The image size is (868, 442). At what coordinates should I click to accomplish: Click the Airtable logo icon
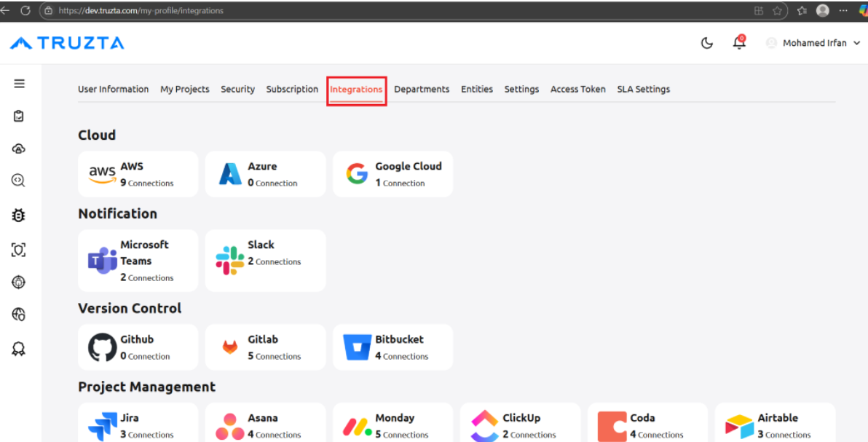click(740, 427)
